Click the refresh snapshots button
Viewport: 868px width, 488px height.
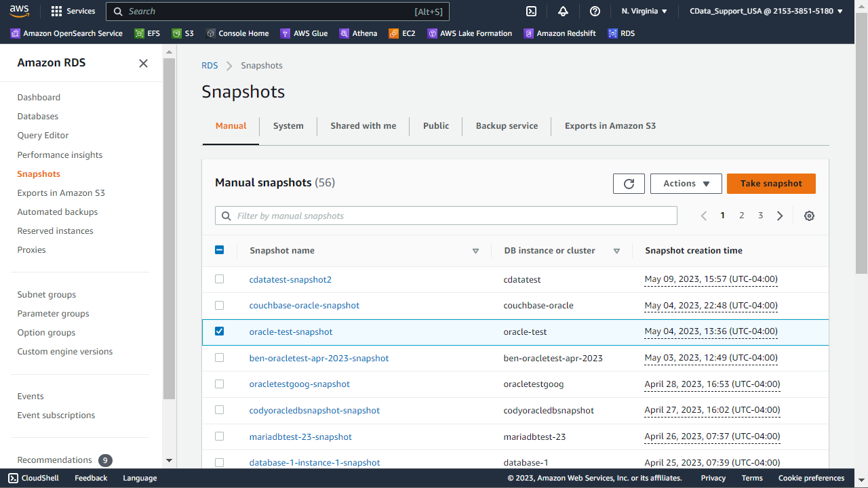pyautogui.click(x=629, y=184)
